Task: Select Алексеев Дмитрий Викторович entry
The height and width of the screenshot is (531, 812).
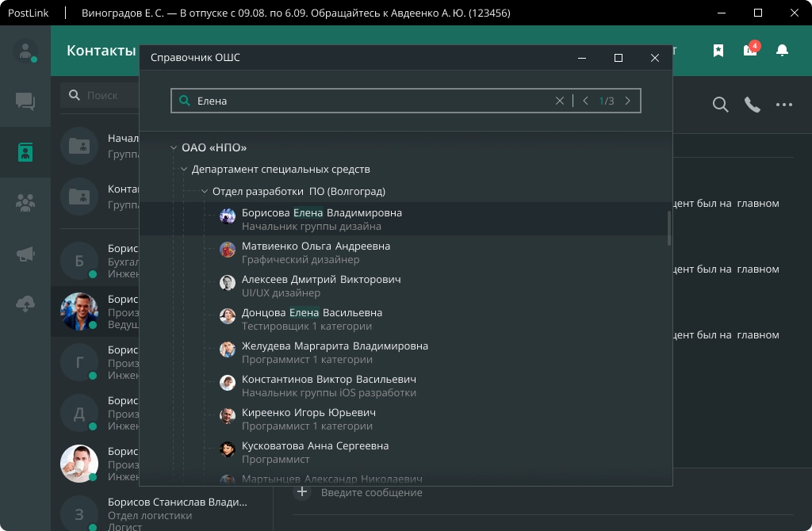Action: point(404,285)
